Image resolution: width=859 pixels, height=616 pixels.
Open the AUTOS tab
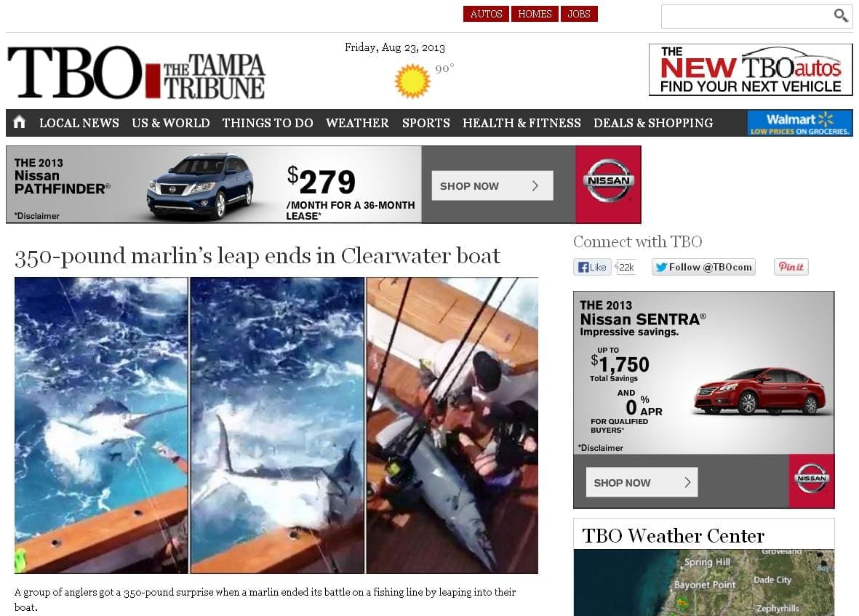[x=486, y=14]
